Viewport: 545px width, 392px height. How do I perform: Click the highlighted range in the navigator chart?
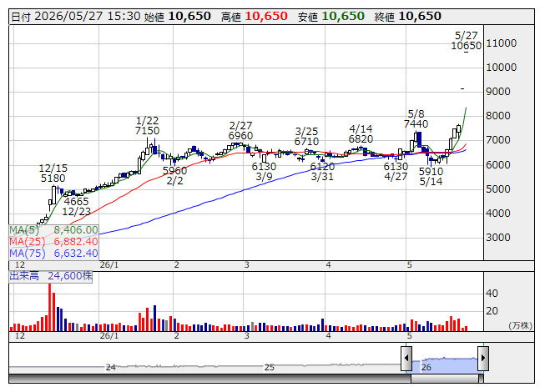click(x=445, y=364)
